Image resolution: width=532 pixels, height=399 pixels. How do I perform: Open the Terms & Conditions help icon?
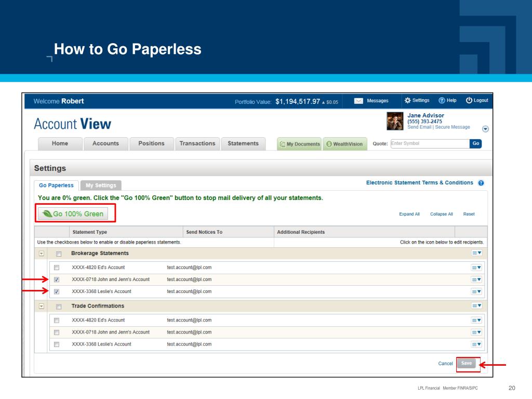pos(481,183)
